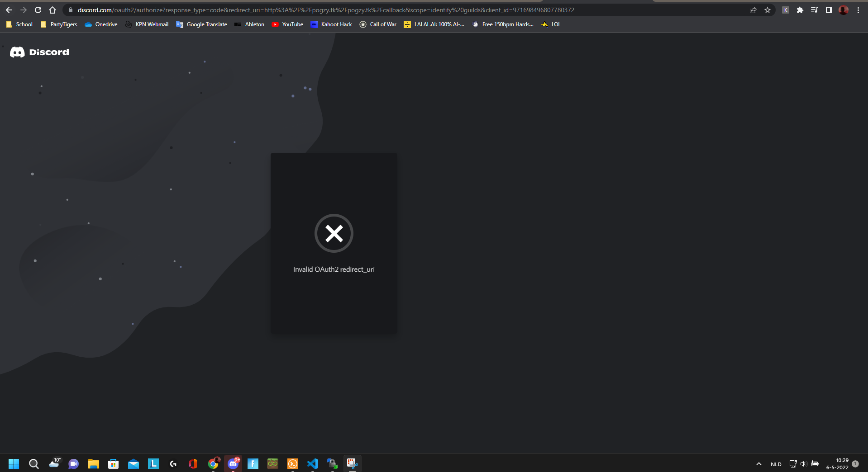Image resolution: width=868 pixels, height=472 pixels.
Task: Click the share icon in the address bar
Action: pyautogui.click(x=753, y=9)
